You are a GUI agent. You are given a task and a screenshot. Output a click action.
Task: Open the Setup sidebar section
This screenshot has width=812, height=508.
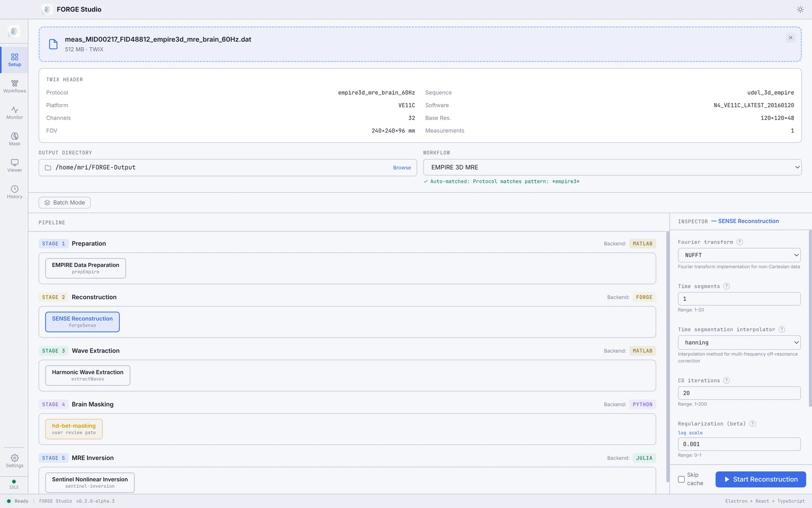[15, 60]
